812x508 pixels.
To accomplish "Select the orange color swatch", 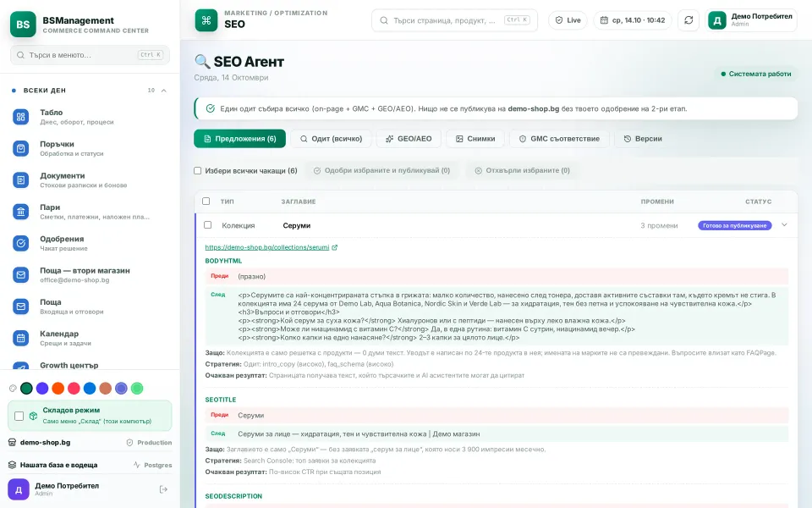I will tap(58, 389).
